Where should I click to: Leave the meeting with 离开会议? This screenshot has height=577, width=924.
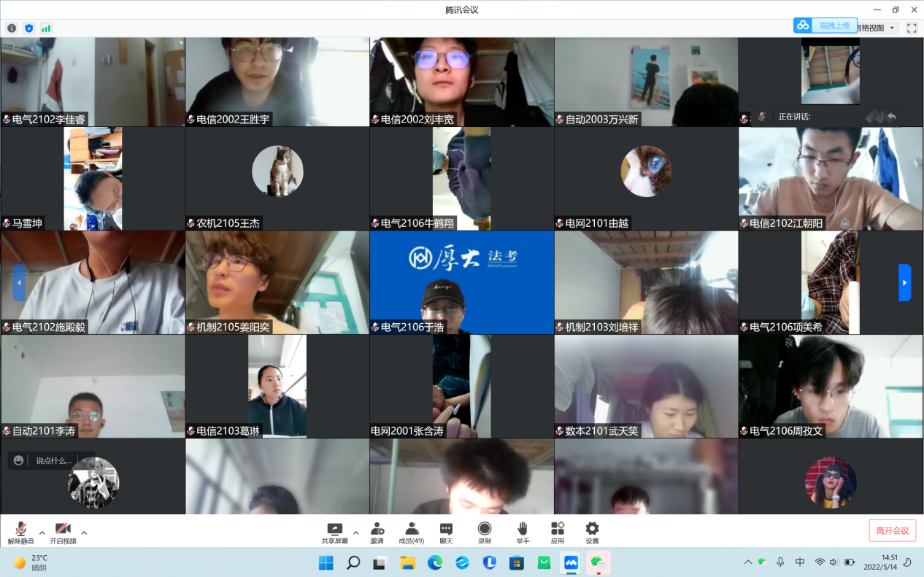pos(893,530)
